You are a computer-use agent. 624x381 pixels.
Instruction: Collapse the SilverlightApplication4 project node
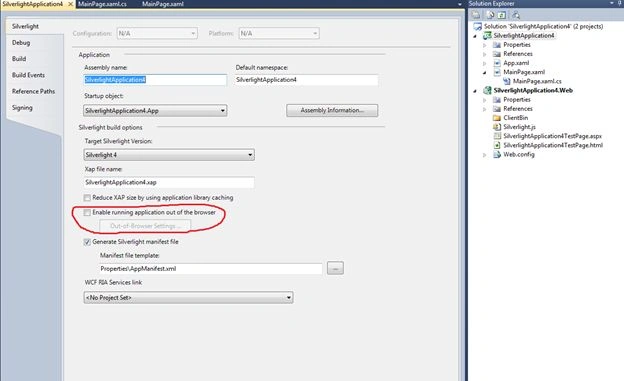(x=475, y=36)
